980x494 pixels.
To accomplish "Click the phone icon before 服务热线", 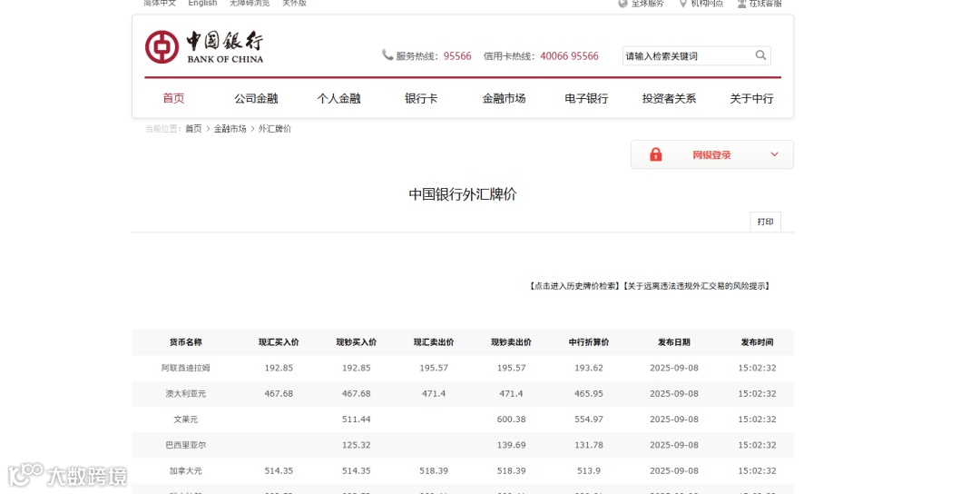I will pyautogui.click(x=387, y=55).
